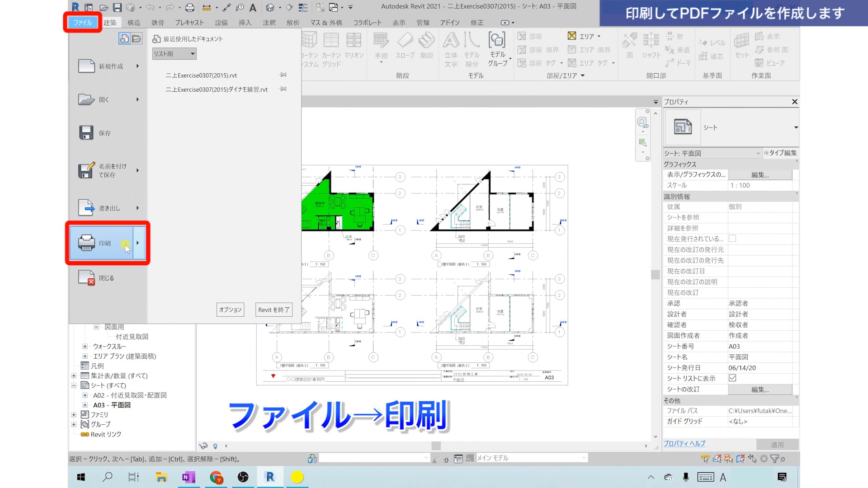Click the Export (書き出し) icon

click(x=86, y=208)
